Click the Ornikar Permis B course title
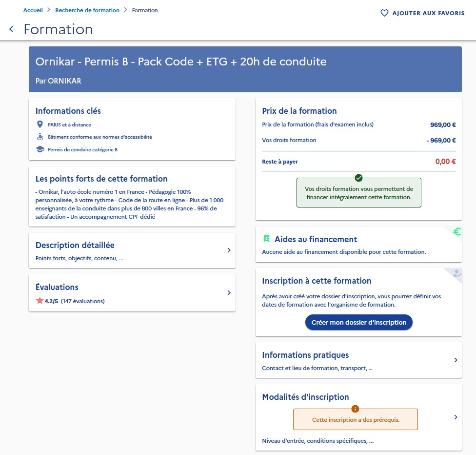The height and width of the screenshot is (455, 476). click(181, 62)
